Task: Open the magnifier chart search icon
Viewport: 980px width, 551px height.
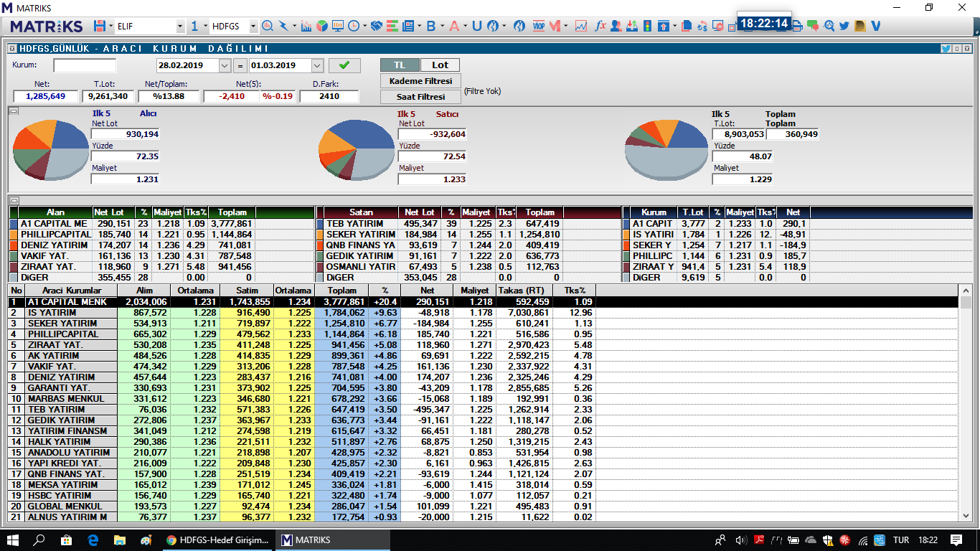Action: pyautogui.click(x=268, y=26)
